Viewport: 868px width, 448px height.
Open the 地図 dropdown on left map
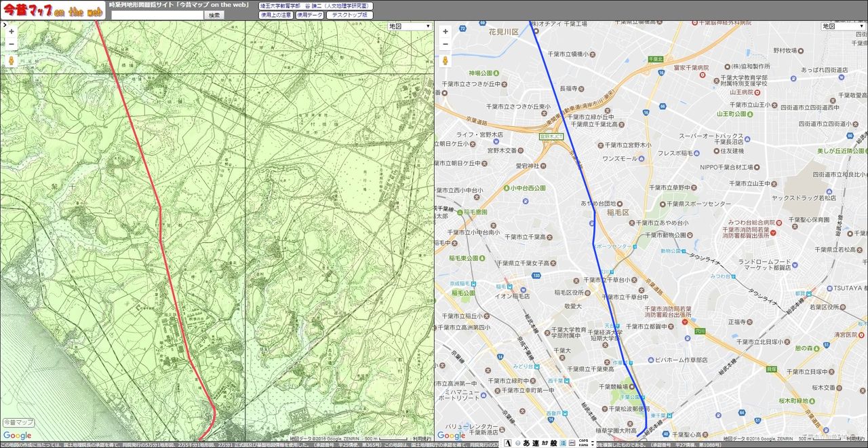coord(410,26)
